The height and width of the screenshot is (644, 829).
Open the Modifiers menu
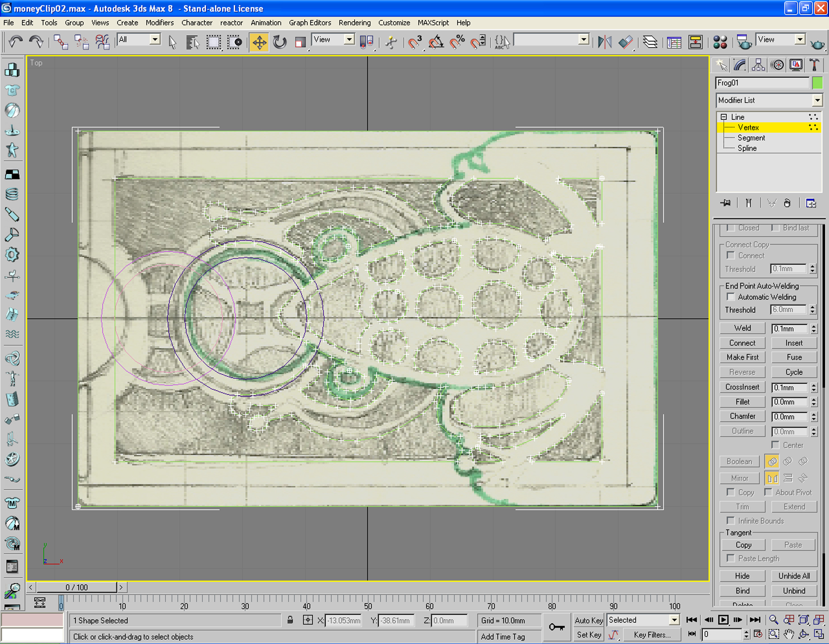pos(160,23)
